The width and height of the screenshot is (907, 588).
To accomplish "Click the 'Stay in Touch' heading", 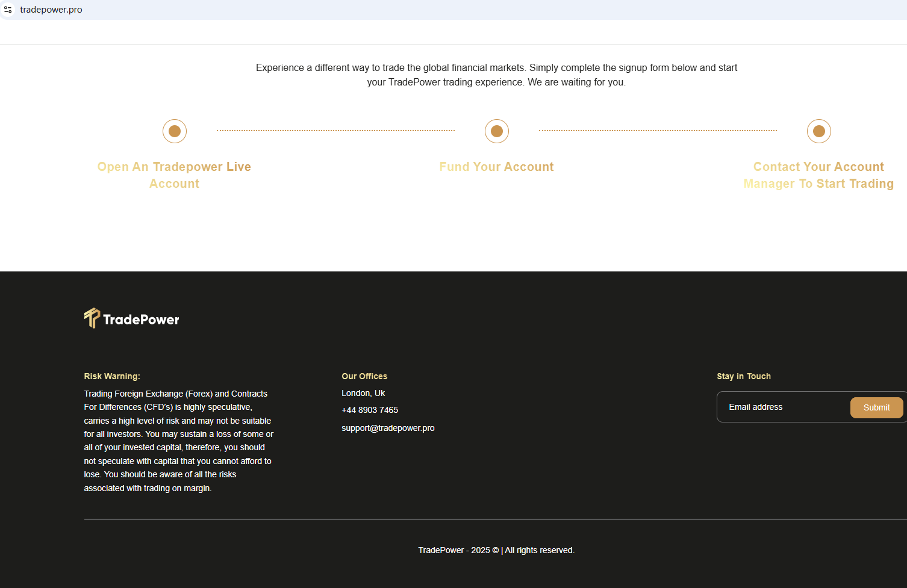I will pos(744,376).
